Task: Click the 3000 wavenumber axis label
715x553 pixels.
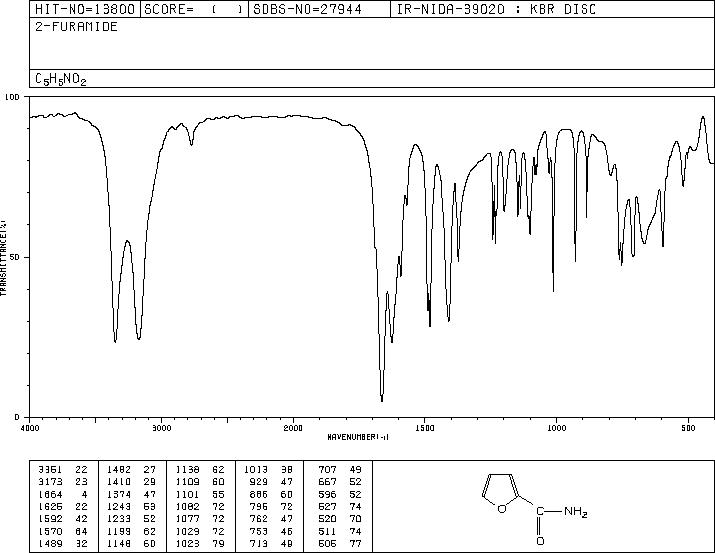Action: [161, 428]
